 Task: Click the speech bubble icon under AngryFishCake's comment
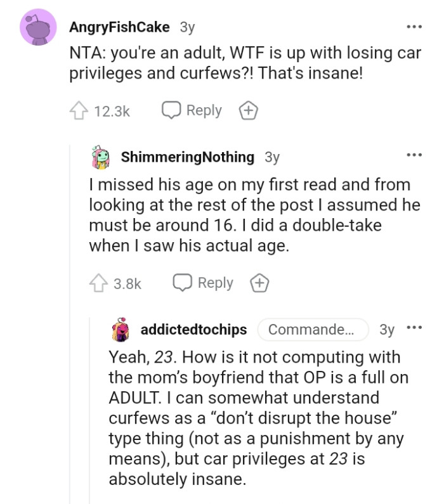click(171, 110)
